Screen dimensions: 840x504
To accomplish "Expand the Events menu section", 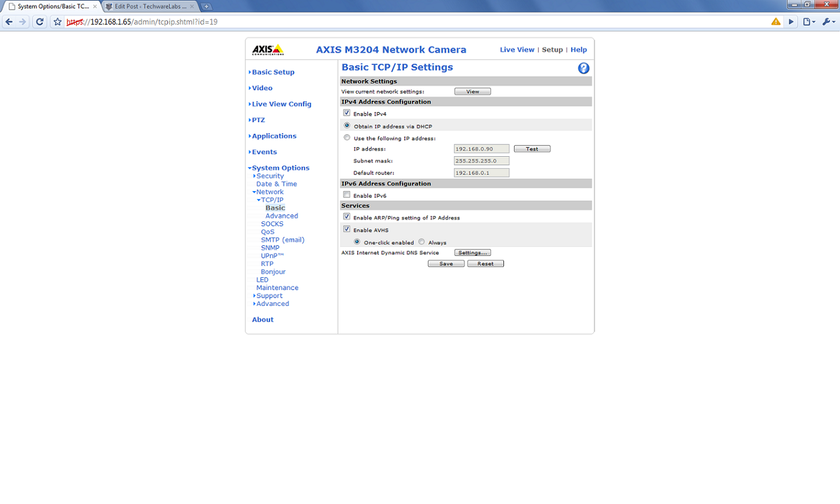I will [x=264, y=151].
